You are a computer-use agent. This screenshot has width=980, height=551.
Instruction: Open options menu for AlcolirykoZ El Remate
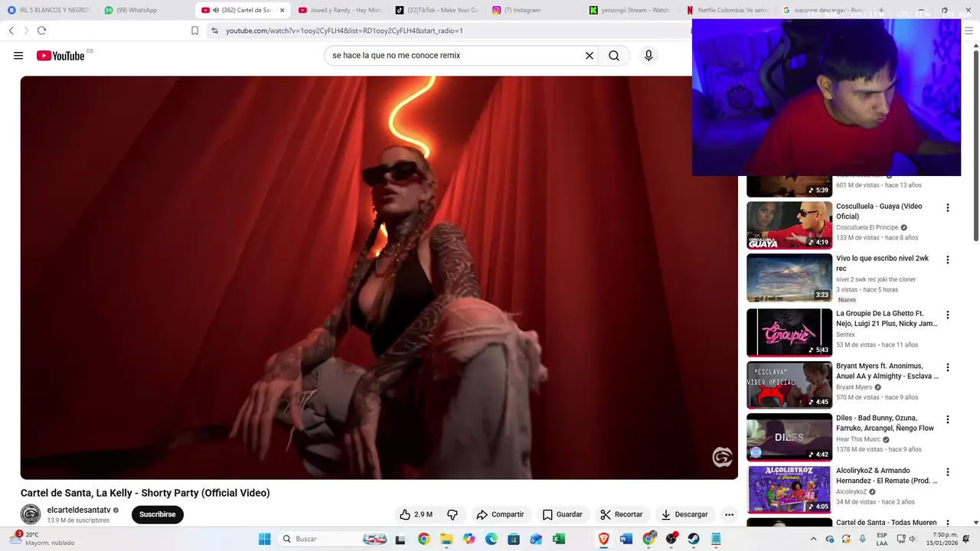coord(948,472)
